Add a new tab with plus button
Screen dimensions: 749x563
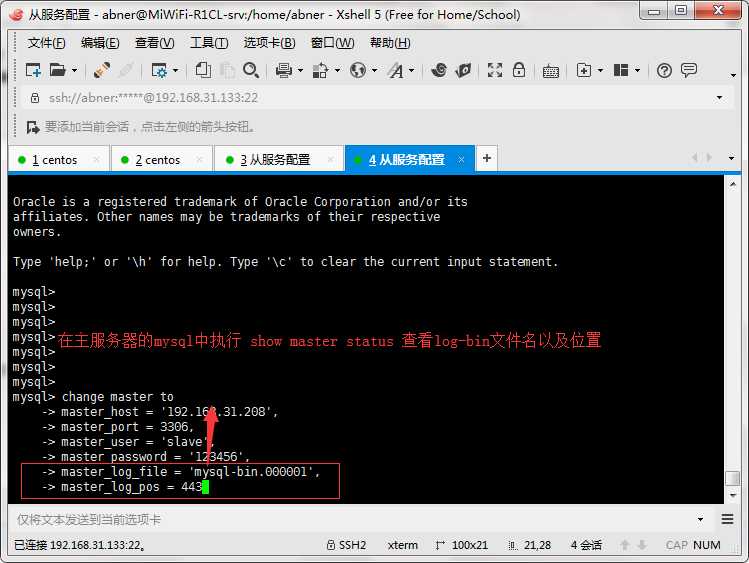coord(487,159)
